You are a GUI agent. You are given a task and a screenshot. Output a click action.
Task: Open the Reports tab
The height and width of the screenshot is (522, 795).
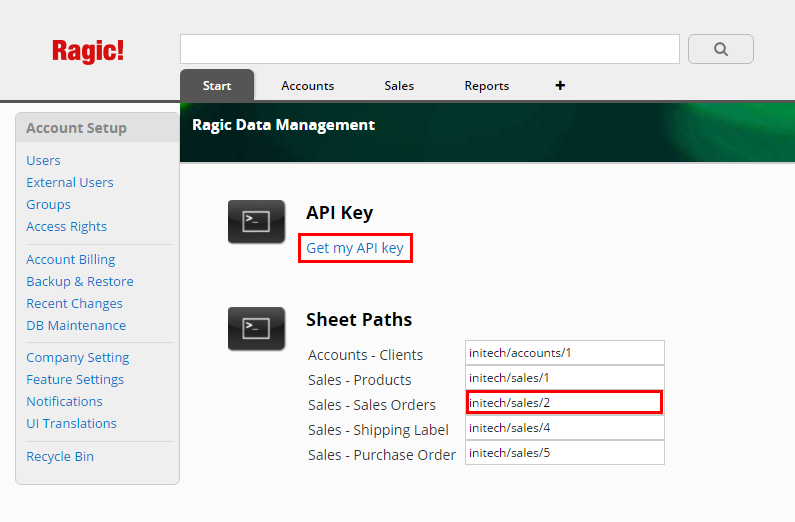(x=487, y=86)
